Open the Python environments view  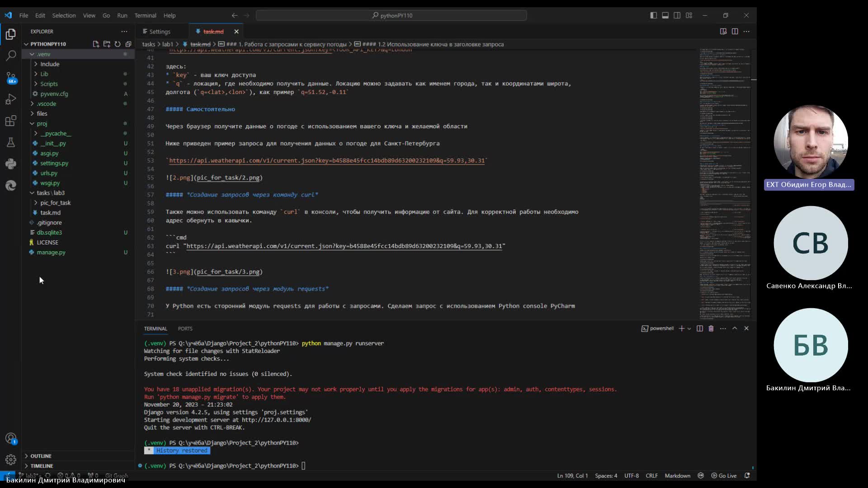(11, 164)
